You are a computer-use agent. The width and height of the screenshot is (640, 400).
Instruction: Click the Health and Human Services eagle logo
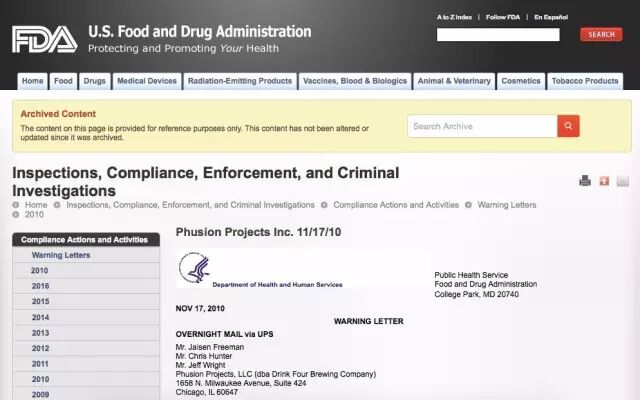195,268
